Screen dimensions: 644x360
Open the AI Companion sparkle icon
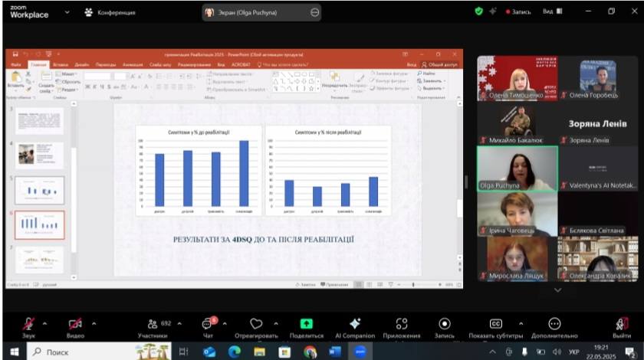point(354,323)
